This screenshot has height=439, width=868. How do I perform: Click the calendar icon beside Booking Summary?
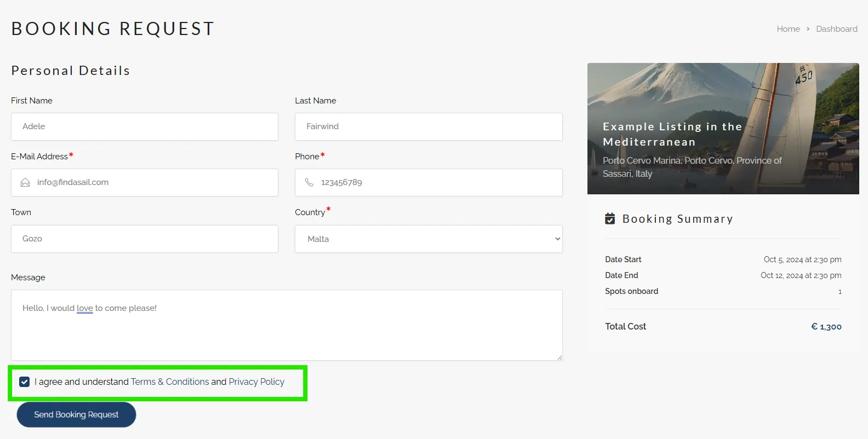(x=610, y=219)
